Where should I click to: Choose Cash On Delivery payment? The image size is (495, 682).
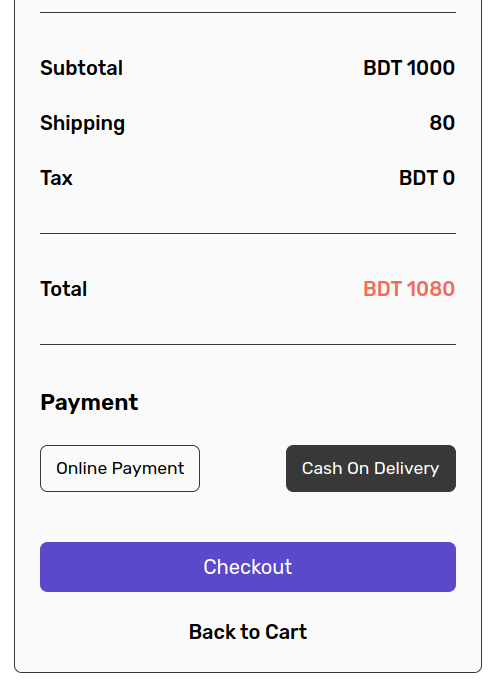click(371, 468)
